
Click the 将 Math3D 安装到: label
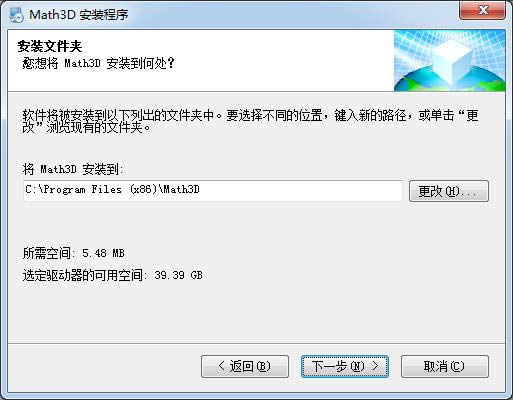pos(73,169)
